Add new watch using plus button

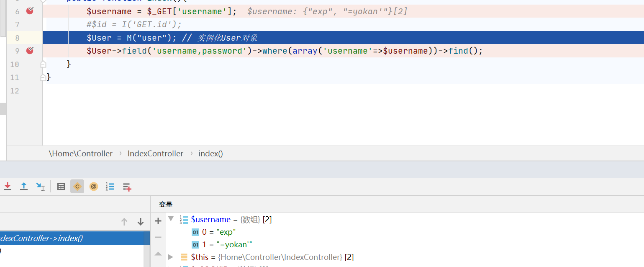158,221
